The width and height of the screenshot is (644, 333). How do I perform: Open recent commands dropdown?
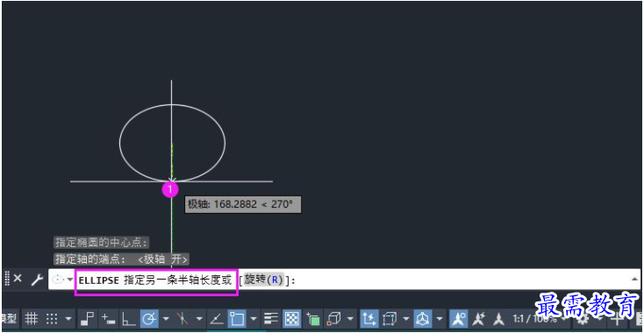(70, 280)
